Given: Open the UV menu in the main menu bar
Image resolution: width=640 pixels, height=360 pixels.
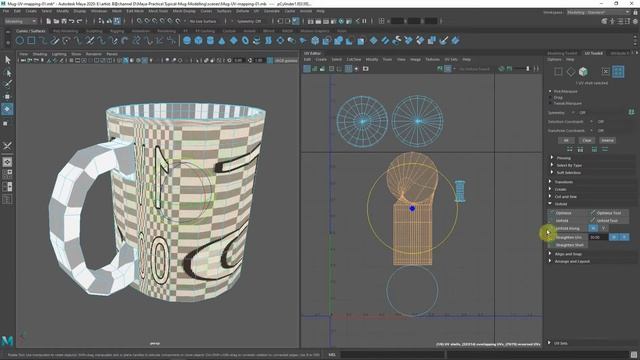Looking at the screenshot, I should click(x=256, y=11).
